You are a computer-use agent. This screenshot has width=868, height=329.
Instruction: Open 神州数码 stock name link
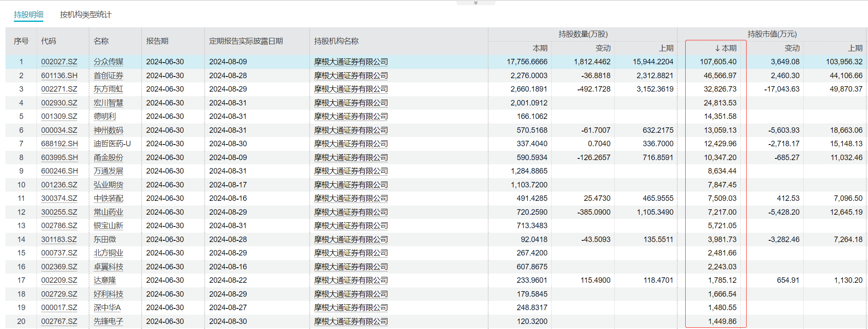[x=108, y=130]
